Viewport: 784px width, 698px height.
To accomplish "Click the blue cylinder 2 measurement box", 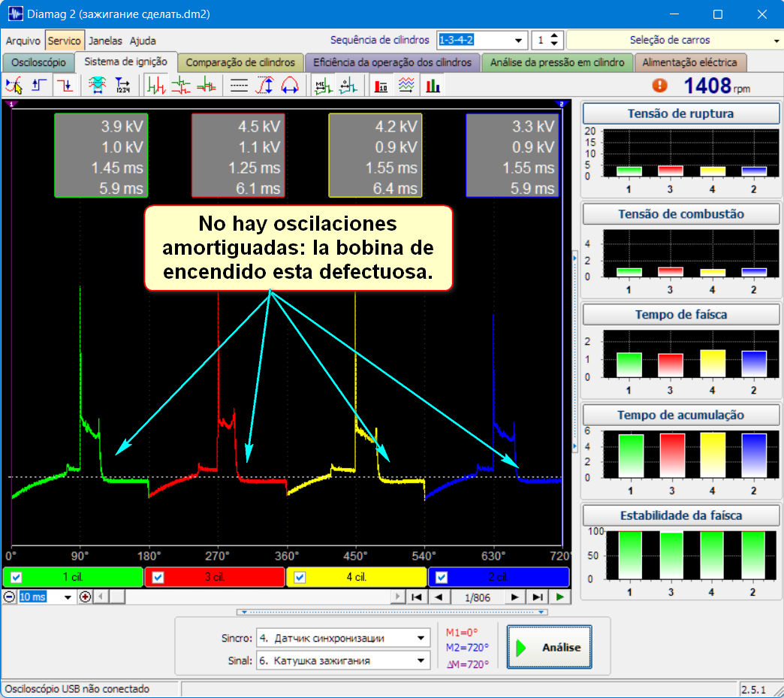I will (x=512, y=155).
